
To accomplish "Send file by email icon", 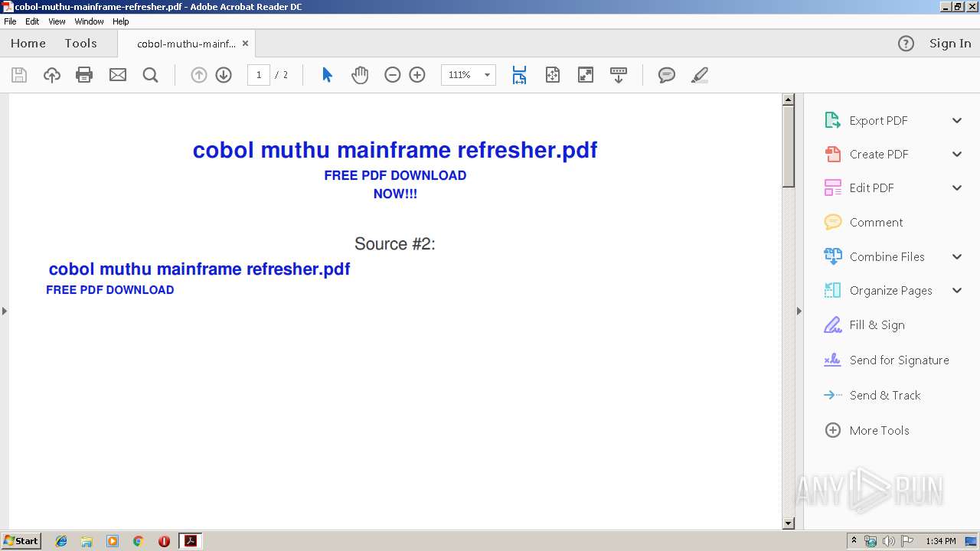I will 118,75.
